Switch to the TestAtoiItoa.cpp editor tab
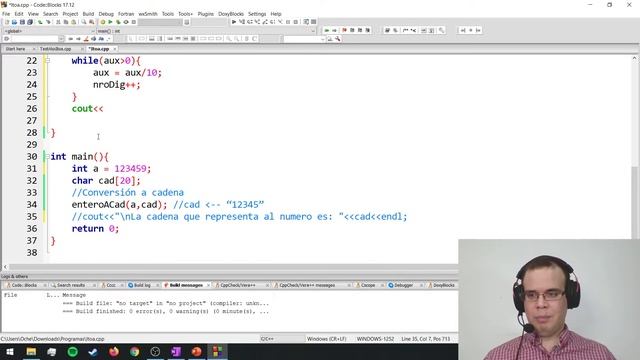Viewport: 640px width, 360px height. (x=56, y=49)
